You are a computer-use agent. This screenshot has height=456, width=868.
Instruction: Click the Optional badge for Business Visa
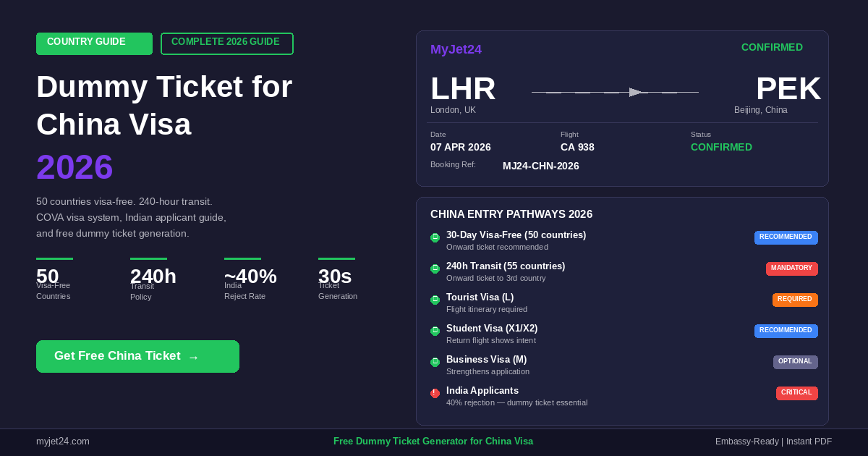(795, 362)
